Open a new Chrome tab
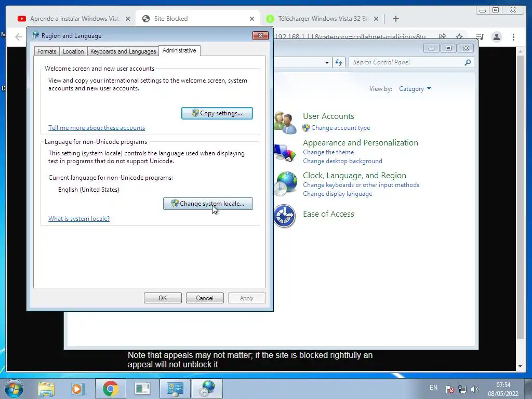 pyautogui.click(x=395, y=19)
